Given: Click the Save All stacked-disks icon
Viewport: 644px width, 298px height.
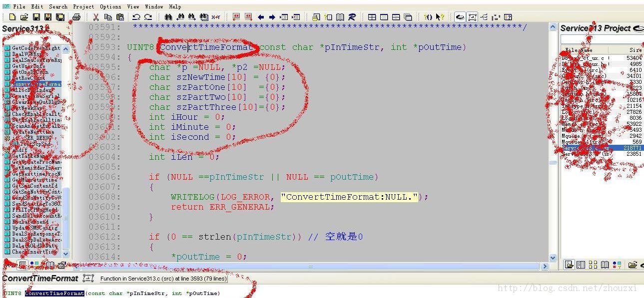Looking at the screenshot, I should coord(60,17).
